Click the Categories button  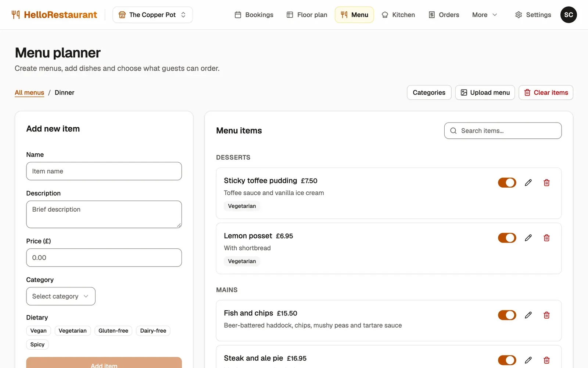click(x=429, y=92)
